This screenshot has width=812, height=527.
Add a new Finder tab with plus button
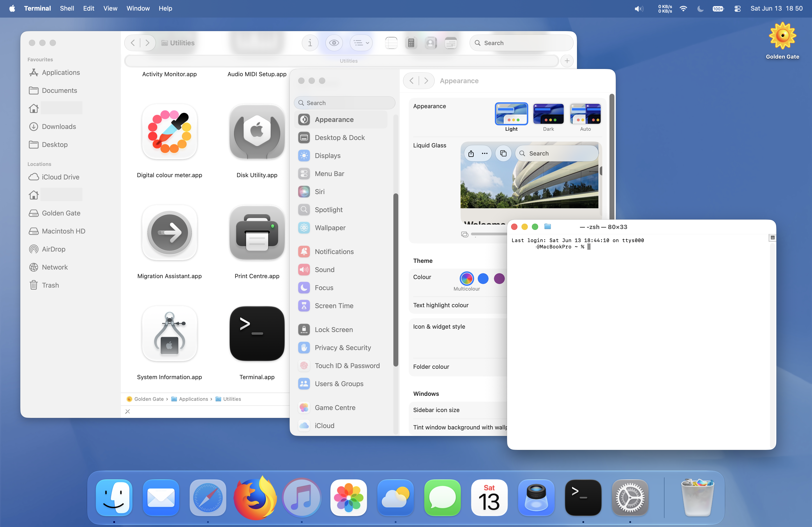point(567,61)
